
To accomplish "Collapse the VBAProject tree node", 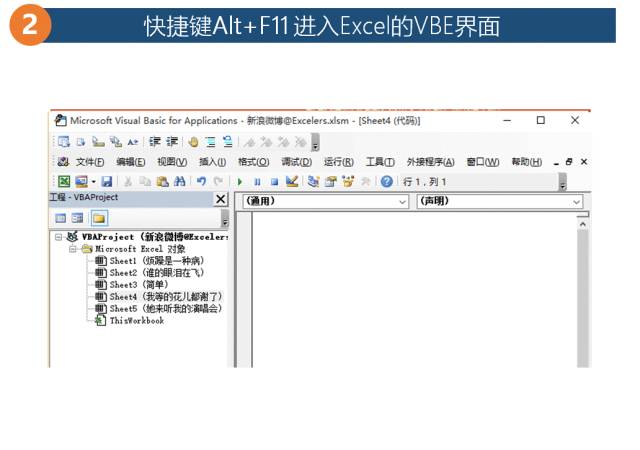I will [x=59, y=237].
